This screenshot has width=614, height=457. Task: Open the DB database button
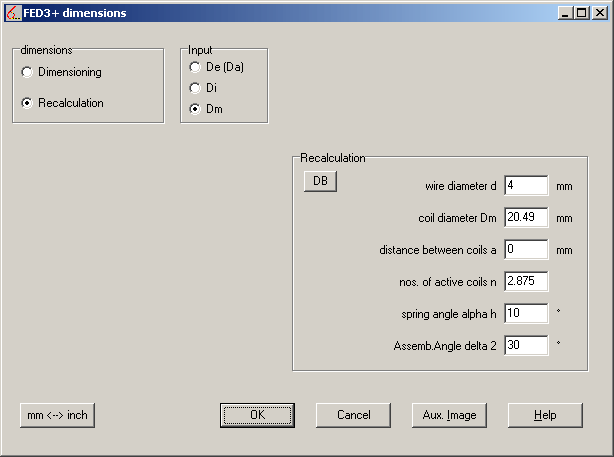[320, 181]
